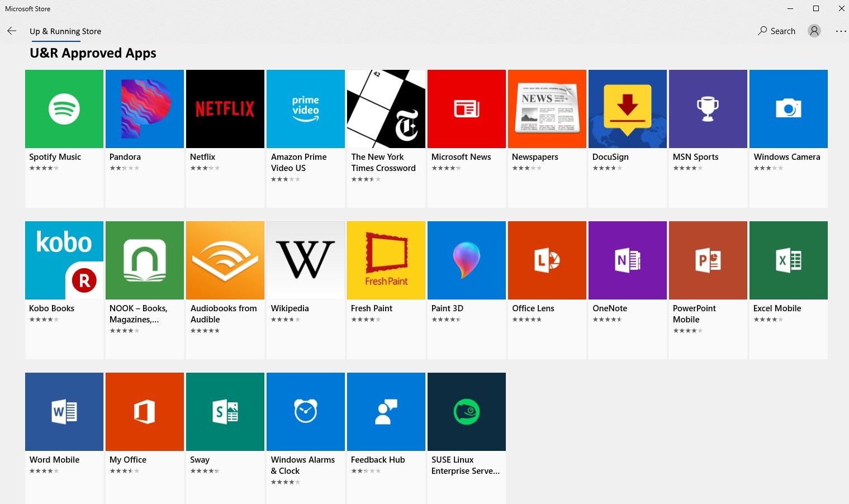Open the Feedback Hub icon
849x504 pixels.
(386, 412)
